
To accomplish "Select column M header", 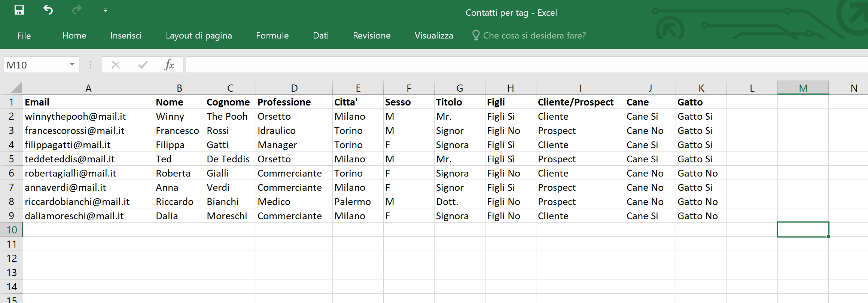I will (803, 88).
